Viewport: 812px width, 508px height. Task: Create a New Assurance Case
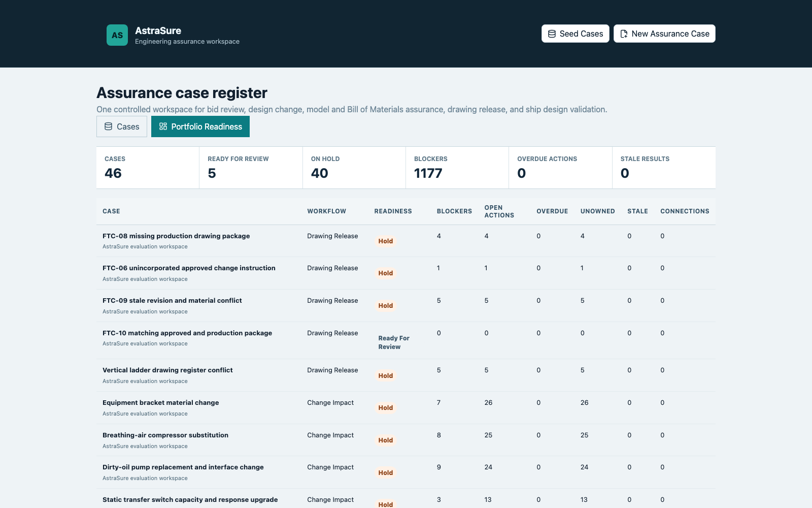(664, 34)
